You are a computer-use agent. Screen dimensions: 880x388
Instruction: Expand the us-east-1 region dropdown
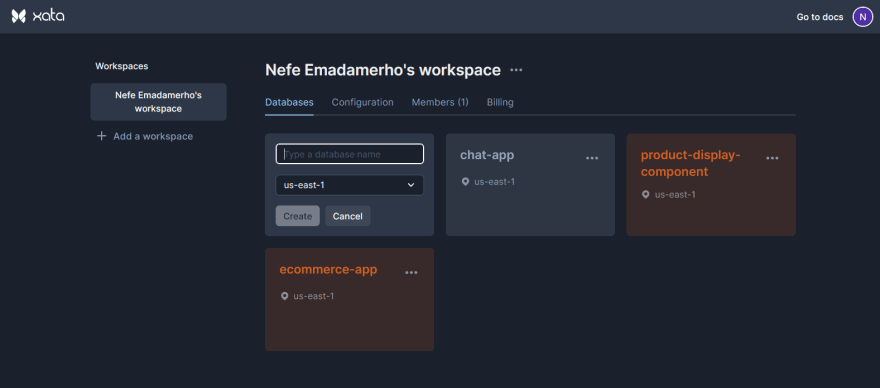coord(350,185)
